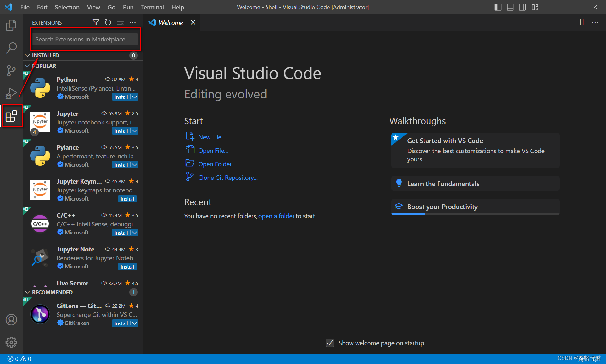The width and height of the screenshot is (606, 364).
Task: Open Python Install dropdown arrow
Action: (135, 97)
